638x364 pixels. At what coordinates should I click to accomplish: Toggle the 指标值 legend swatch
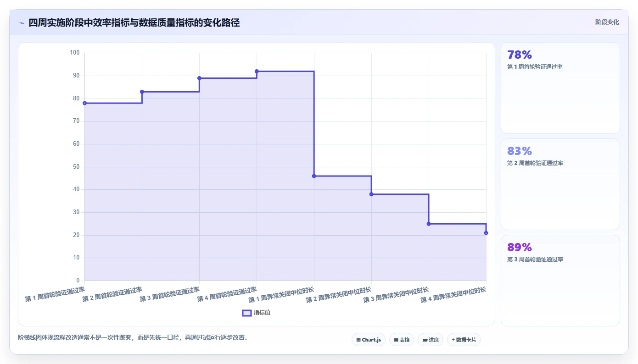(x=247, y=313)
